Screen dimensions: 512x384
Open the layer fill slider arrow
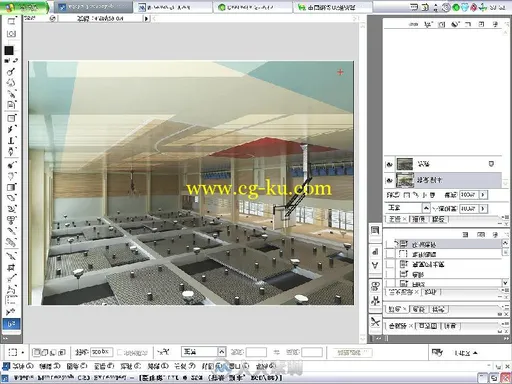point(483,194)
